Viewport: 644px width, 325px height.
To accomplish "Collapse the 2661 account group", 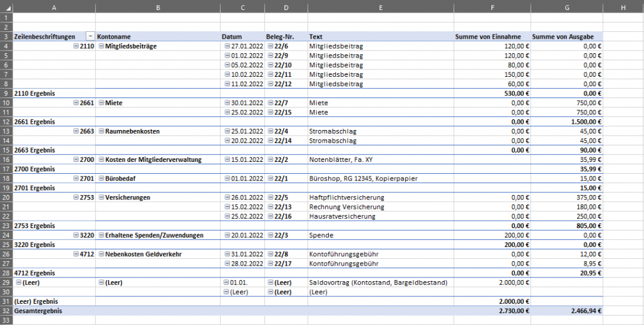I will (x=76, y=102).
